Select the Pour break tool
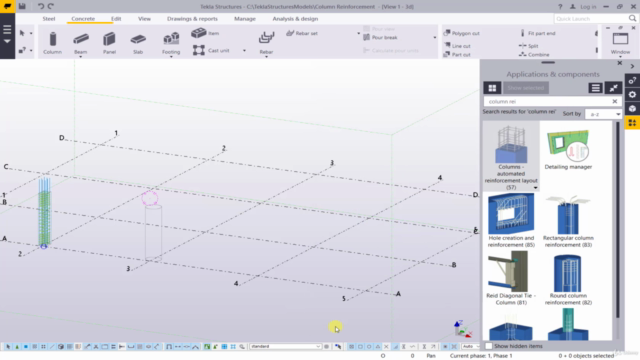640x360 pixels. (380, 38)
